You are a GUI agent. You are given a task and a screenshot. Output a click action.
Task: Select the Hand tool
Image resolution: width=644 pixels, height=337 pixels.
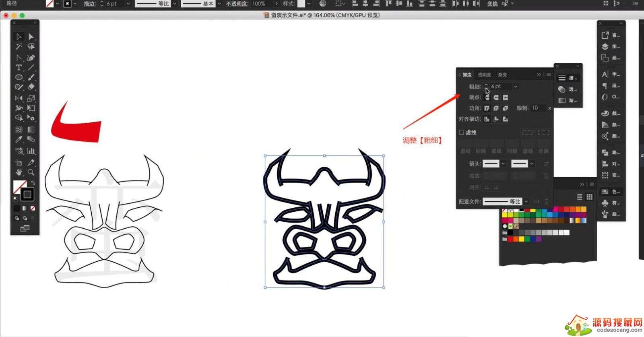[19, 172]
